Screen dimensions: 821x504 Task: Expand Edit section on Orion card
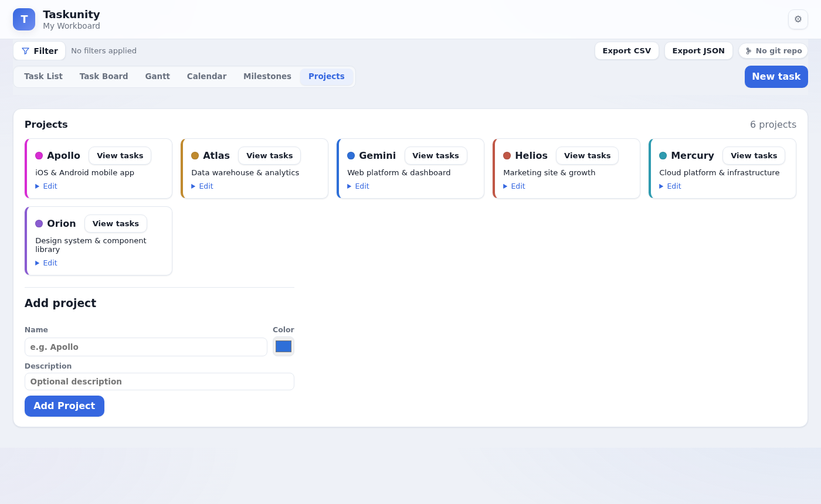pyautogui.click(x=46, y=263)
